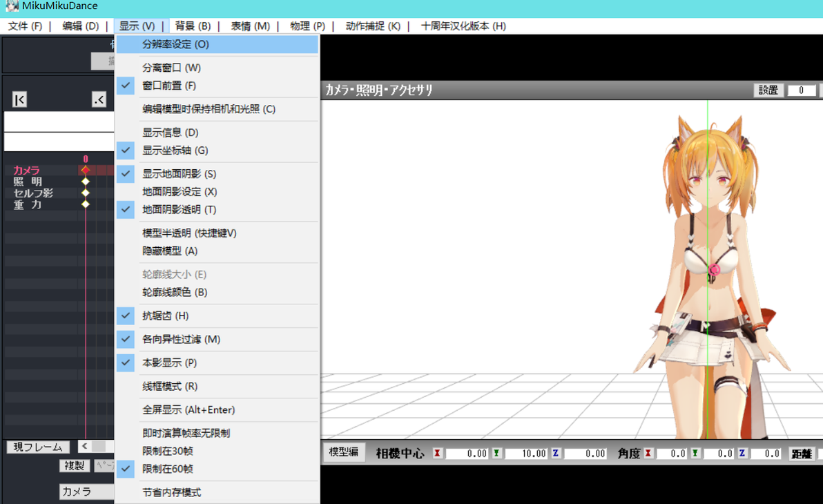The width and height of the screenshot is (823, 504).
Task: Open the 十周年汉化版本 (H) menu
Action: coord(463,26)
